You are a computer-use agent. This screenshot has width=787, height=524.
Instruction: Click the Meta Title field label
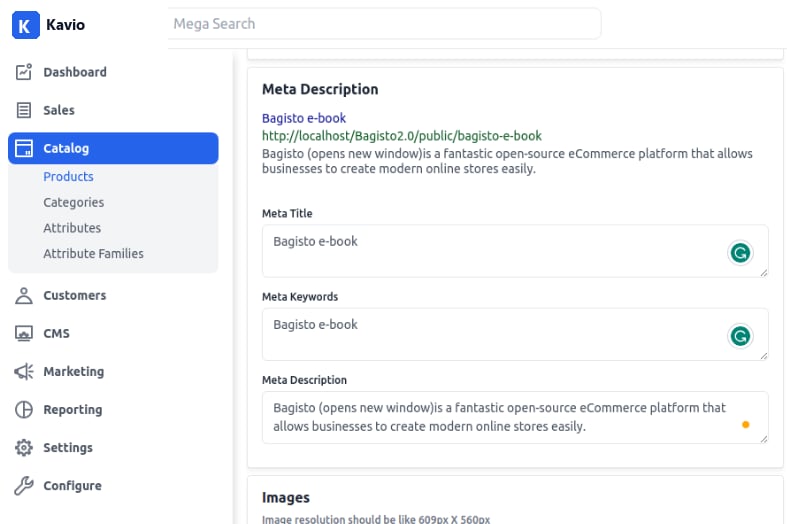pyautogui.click(x=287, y=214)
